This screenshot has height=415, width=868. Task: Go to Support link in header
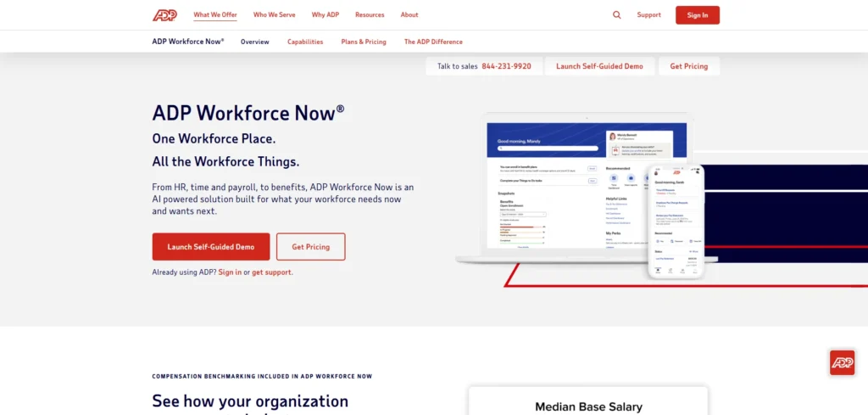pos(648,15)
